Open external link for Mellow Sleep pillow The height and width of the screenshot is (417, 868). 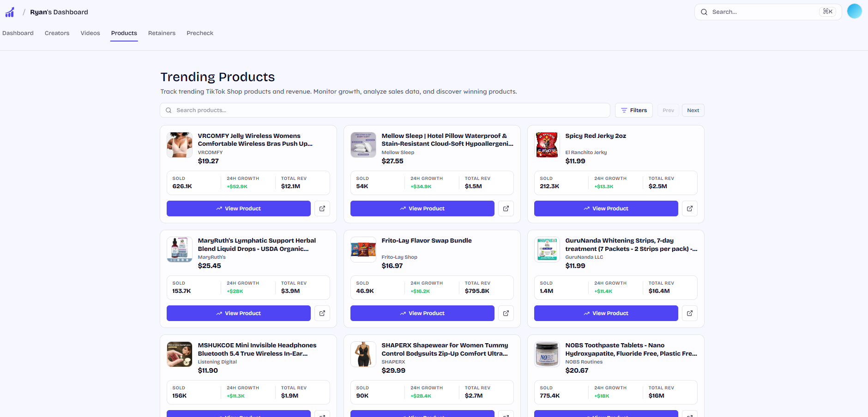click(x=506, y=208)
